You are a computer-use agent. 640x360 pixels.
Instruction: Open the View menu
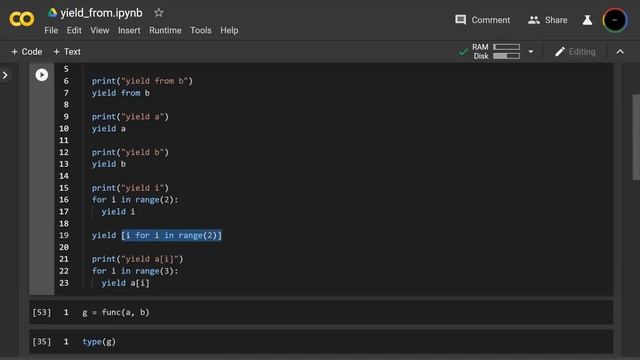tap(100, 31)
